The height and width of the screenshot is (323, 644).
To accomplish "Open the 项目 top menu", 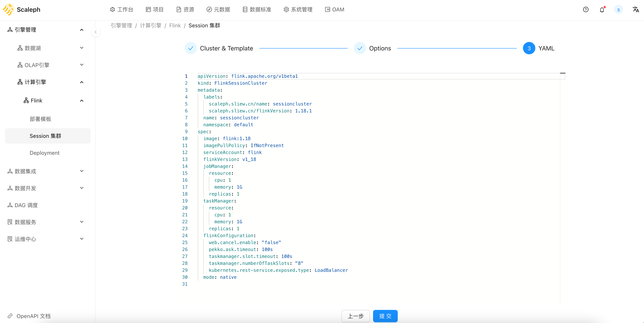I will (155, 9).
